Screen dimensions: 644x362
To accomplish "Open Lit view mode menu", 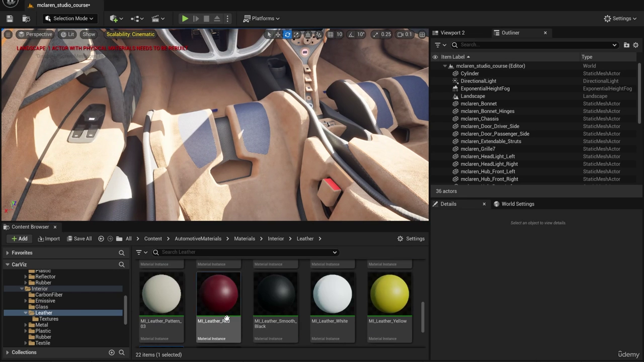I will pyautogui.click(x=67, y=34).
